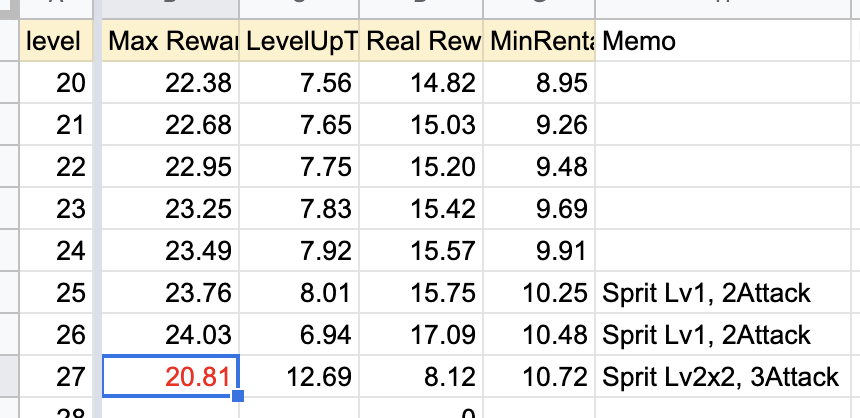This screenshot has height=418, width=860.
Task: Select MinRental cell showing 10.72
Action: pos(539,376)
